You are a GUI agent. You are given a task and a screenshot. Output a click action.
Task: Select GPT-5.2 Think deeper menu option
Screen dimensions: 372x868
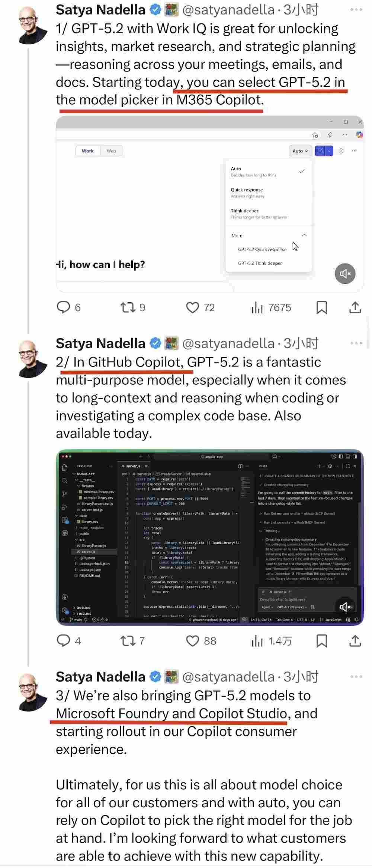tap(260, 263)
